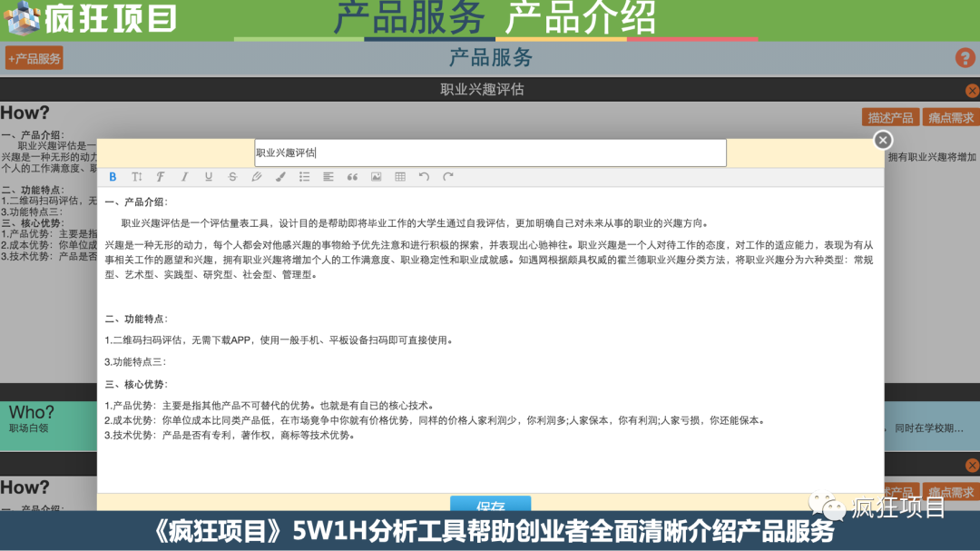Open the font size tool
Image resolution: width=980 pixels, height=551 pixels.
[x=136, y=177]
